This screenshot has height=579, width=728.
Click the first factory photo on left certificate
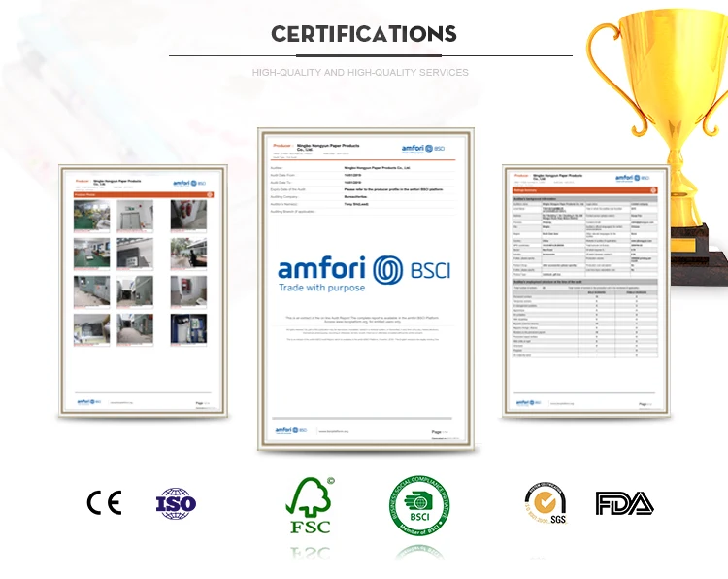point(91,216)
